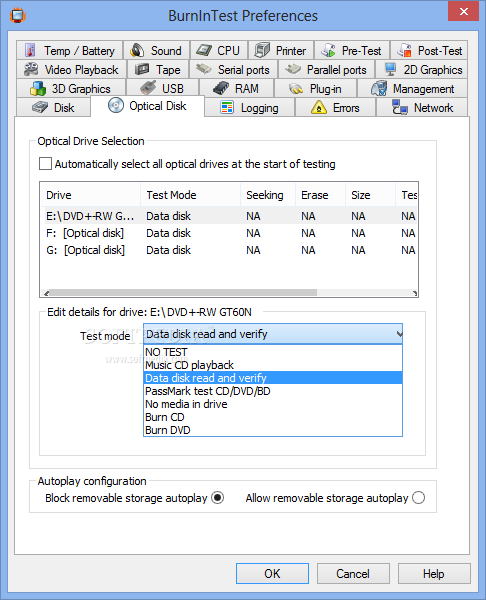Select Block removable storage autoplay radio button
The image size is (486, 600).
[218, 498]
